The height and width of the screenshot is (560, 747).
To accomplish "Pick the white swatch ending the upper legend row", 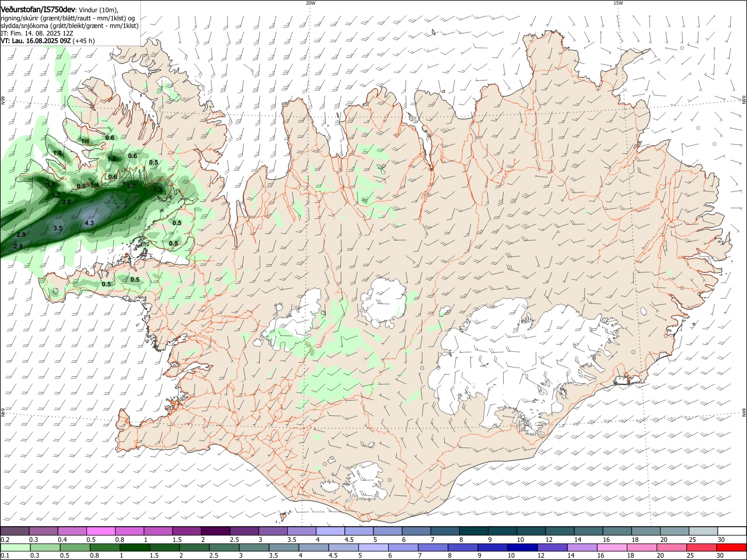I will (x=731, y=531).
